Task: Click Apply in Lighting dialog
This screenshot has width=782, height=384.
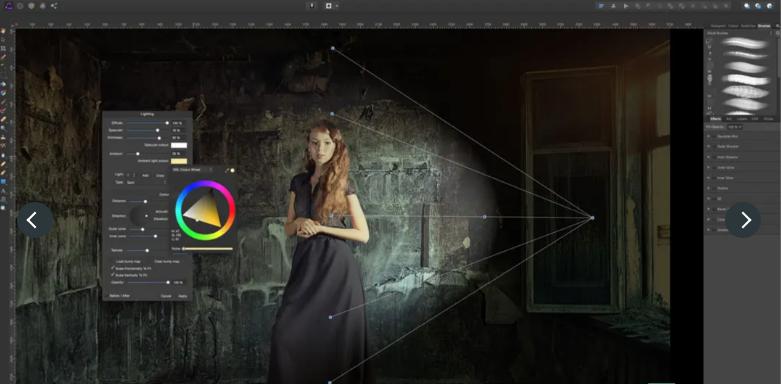Action: coord(183,296)
